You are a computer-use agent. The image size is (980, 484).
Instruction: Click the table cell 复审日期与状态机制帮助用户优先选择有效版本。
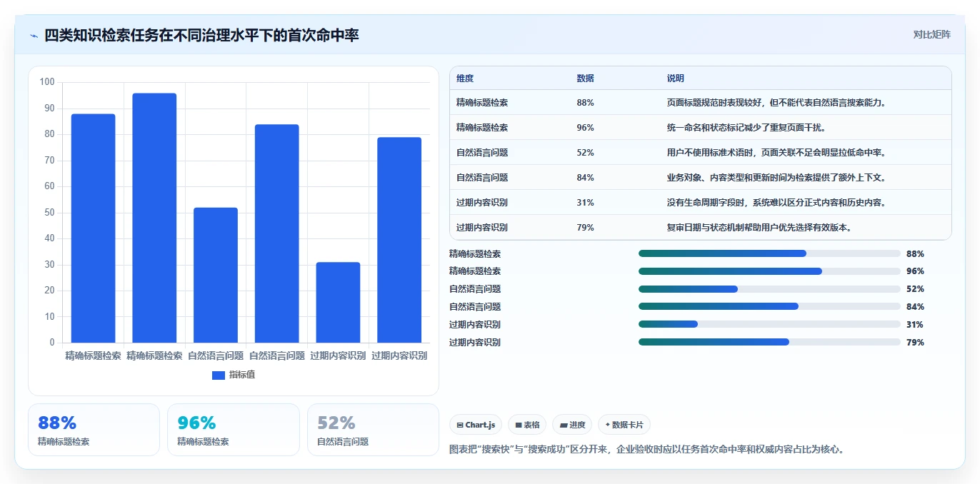coord(759,228)
